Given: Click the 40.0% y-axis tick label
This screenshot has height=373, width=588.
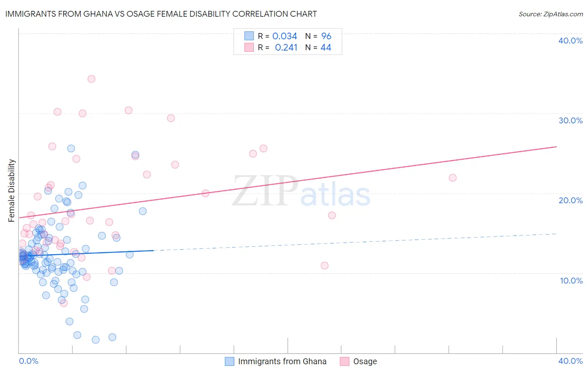Looking at the screenshot, I should 570,41.
